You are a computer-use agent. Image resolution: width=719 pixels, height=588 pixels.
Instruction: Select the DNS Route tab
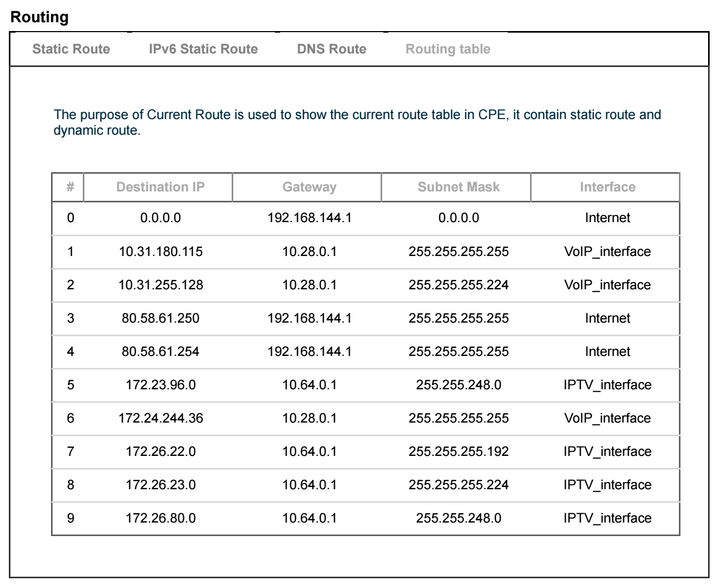coord(331,49)
